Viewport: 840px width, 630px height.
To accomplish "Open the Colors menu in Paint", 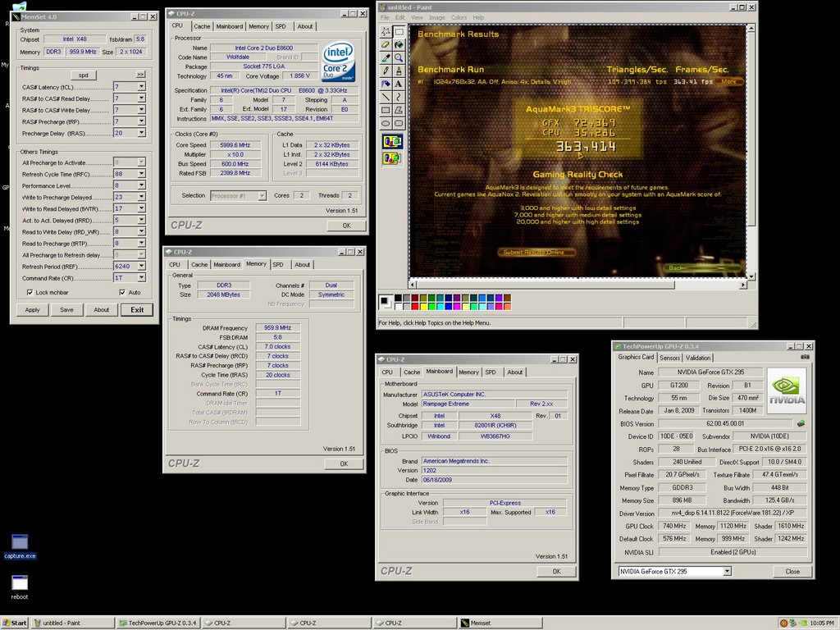I will pos(459,18).
